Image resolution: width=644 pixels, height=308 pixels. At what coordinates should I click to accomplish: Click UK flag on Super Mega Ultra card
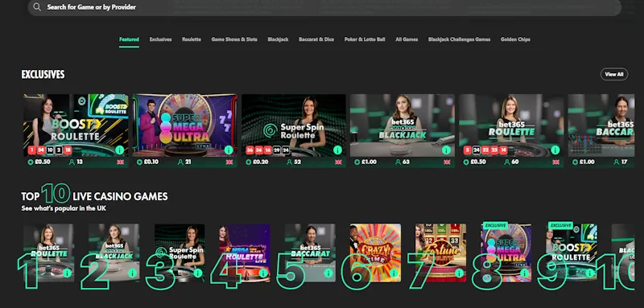coord(229,162)
